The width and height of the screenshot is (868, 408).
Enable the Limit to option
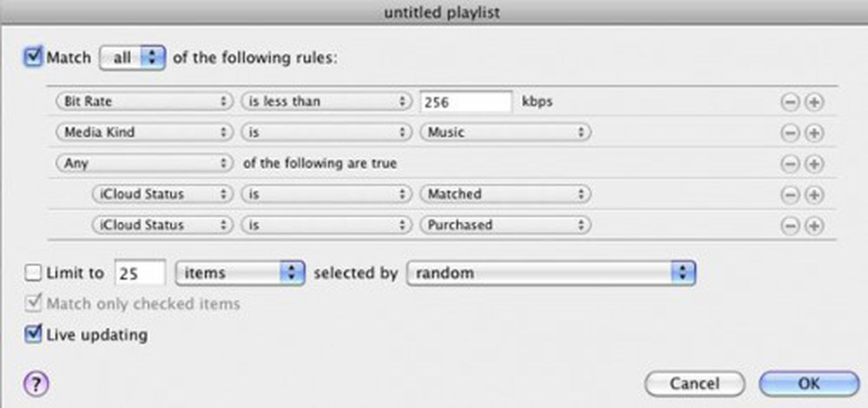click(x=32, y=273)
